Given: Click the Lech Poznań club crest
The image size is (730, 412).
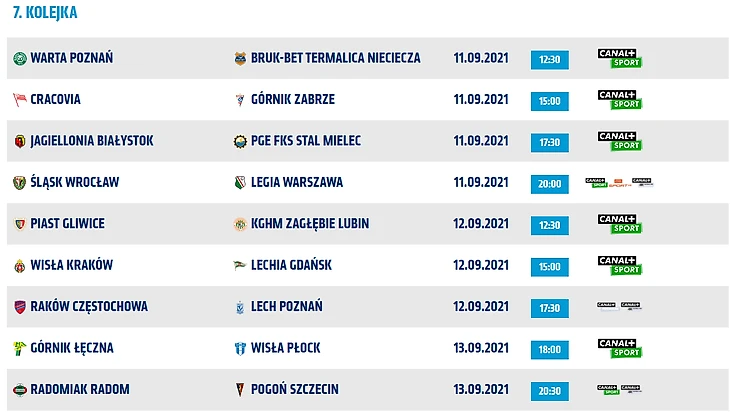Looking at the screenshot, I should point(240,307).
